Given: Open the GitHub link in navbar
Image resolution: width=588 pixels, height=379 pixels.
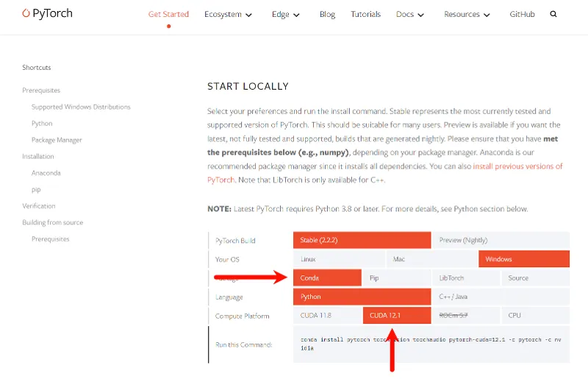Looking at the screenshot, I should [x=522, y=14].
